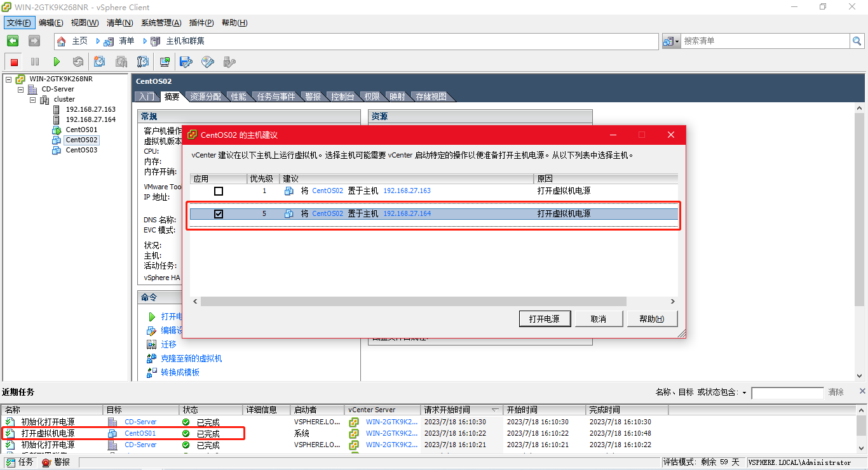Open the Snapshot Manager toolbar icon

143,62
